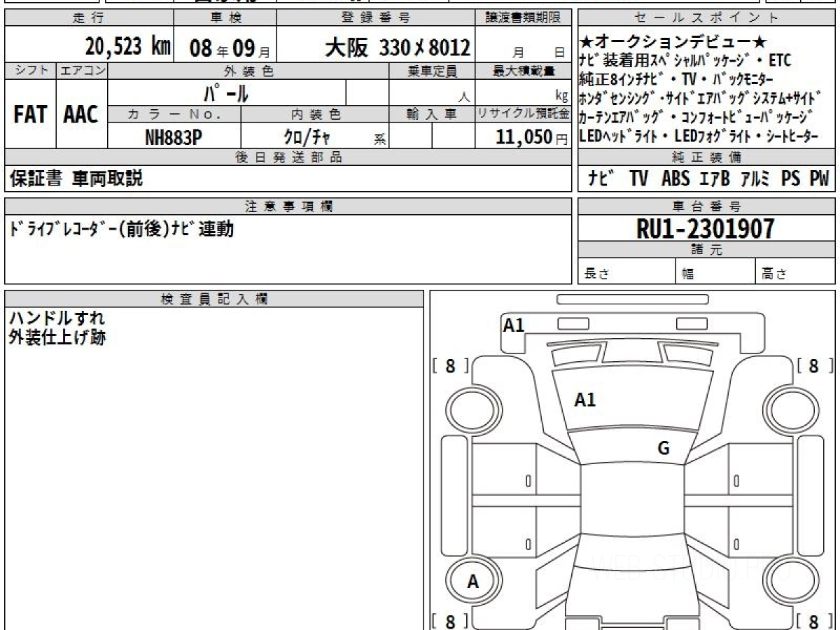Click the wheel circle marked A
The height and width of the screenshot is (630, 840).
473,581
